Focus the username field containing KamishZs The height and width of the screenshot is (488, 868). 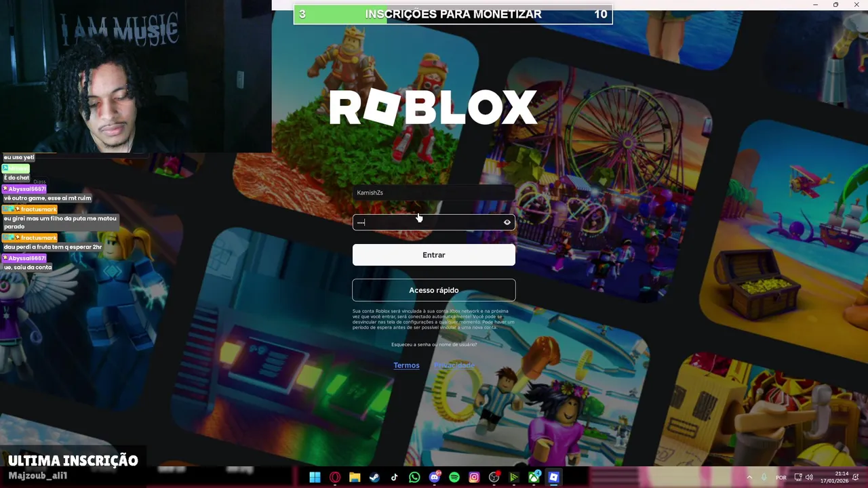(x=434, y=192)
